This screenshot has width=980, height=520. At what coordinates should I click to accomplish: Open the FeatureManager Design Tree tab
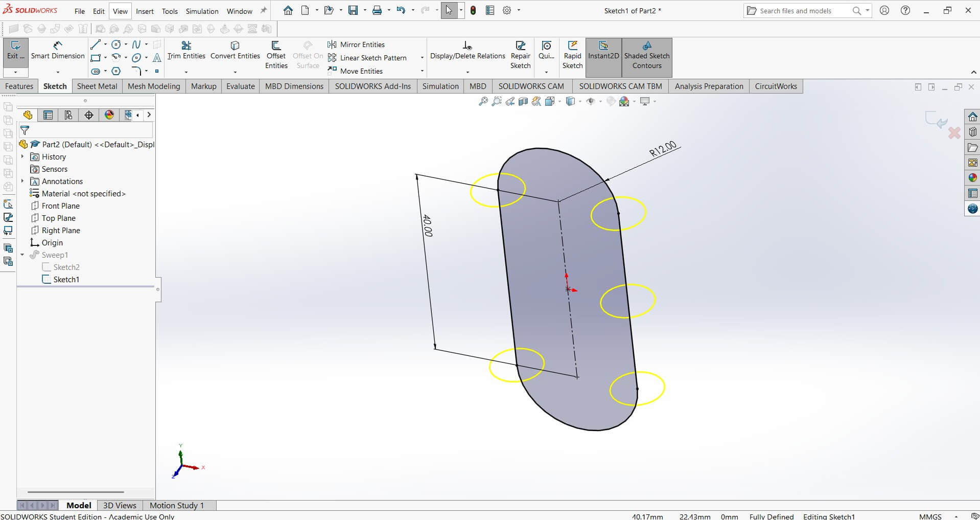(28, 115)
